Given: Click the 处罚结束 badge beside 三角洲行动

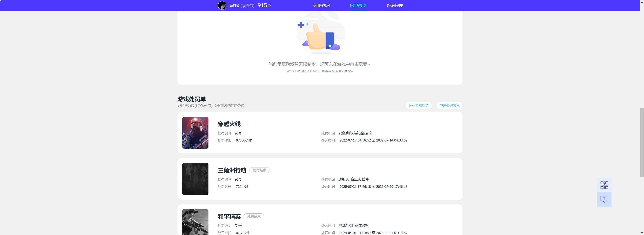Looking at the screenshot, I should pyautogui.click(x=260, y=170).
